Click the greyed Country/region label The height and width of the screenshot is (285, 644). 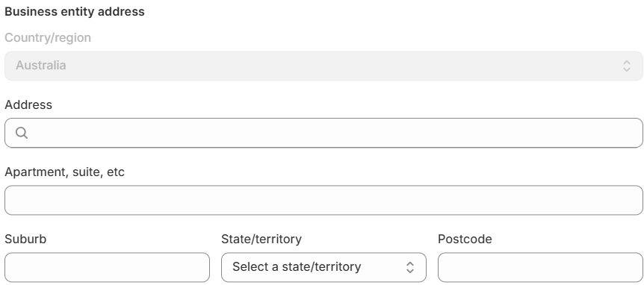tap(48, 38)
